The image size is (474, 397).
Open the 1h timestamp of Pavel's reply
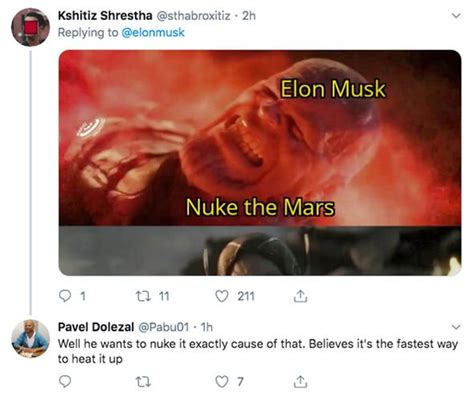click(206, 327)
